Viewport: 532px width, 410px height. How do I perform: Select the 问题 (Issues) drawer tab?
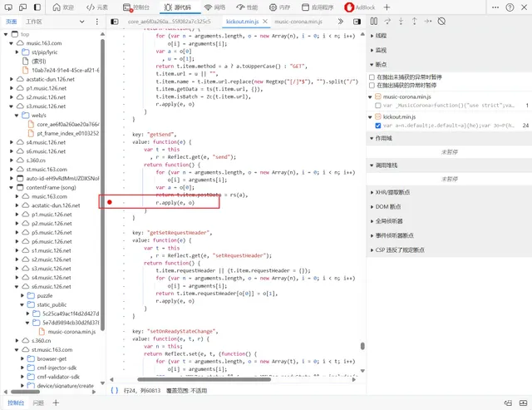[x=38, y=403]
